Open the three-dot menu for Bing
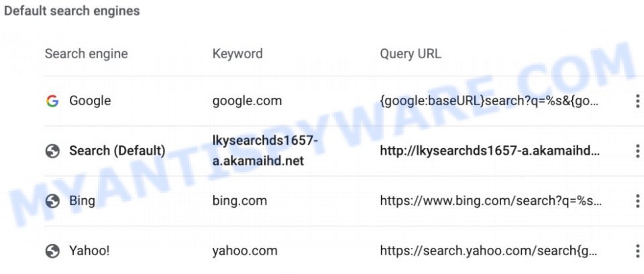The height and width of the screenshot is (274, 644). (637, 201)
